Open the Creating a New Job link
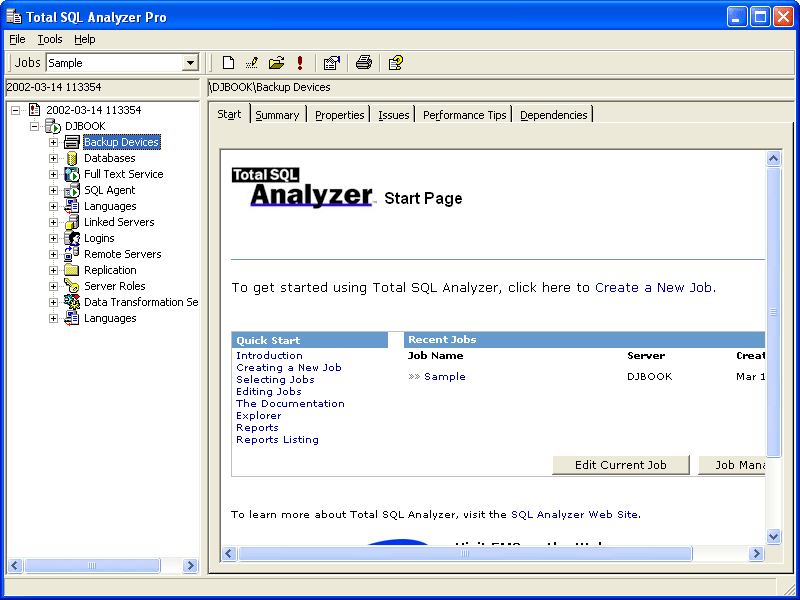Image resolution: width=800 pixels, height=600 pixels. click(x=289, y=367)
